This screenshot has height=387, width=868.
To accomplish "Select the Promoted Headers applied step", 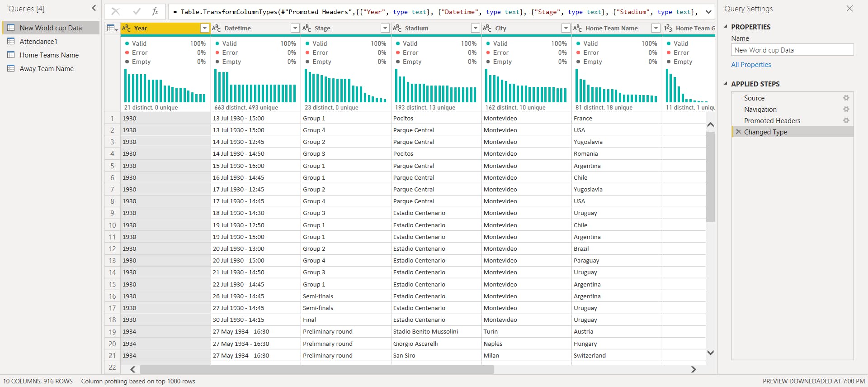I will click(x=793, y=120).
